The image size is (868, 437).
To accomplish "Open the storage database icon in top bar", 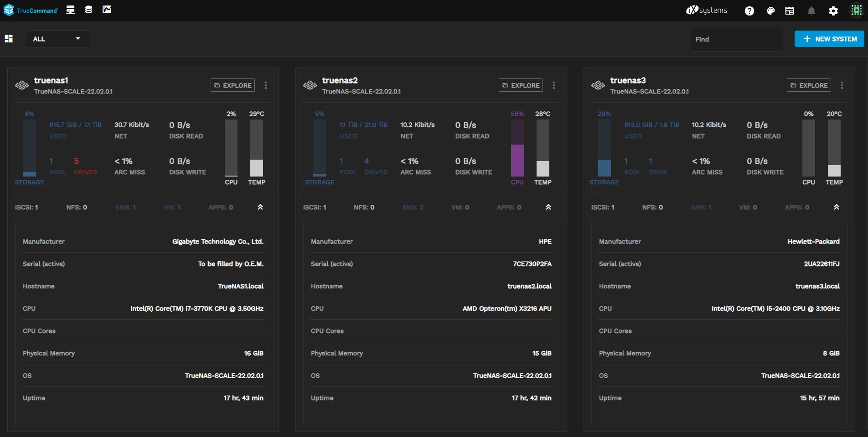I will (88, 10).
